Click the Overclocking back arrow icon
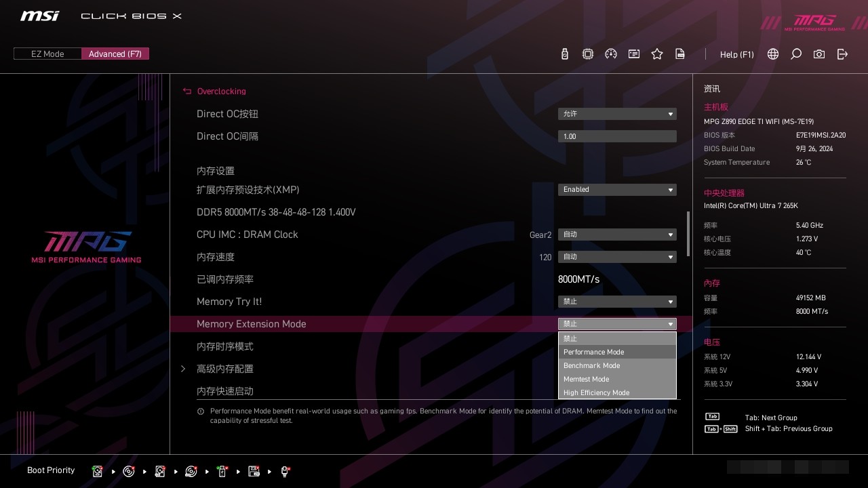Screen dimensions: 868x488 [x=187, y=91]
